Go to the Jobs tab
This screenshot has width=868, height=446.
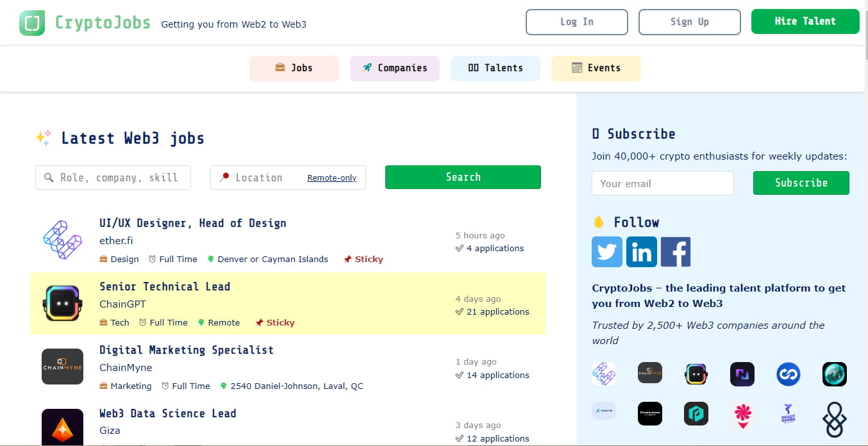tap(294, 68)
